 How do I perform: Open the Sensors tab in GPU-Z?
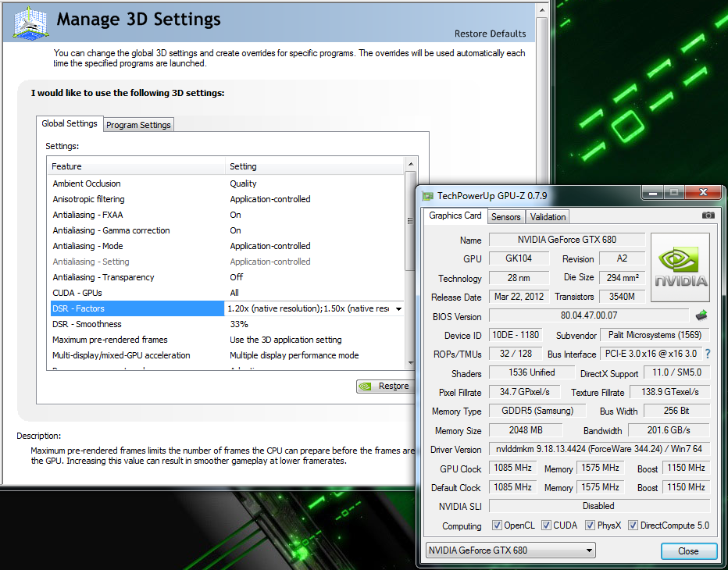tap(506, 217)
